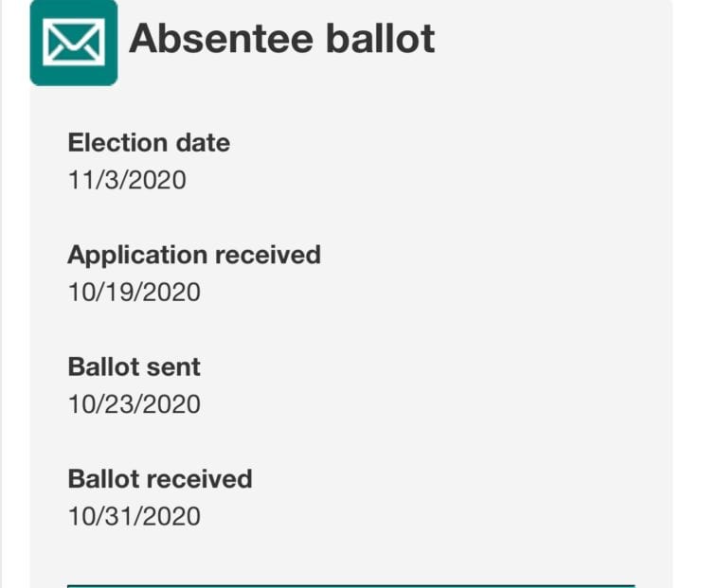Image resolution: width=701 pixels, height=588 pixels.
Task: Select the "Election date" label
Action: point(149,143)
